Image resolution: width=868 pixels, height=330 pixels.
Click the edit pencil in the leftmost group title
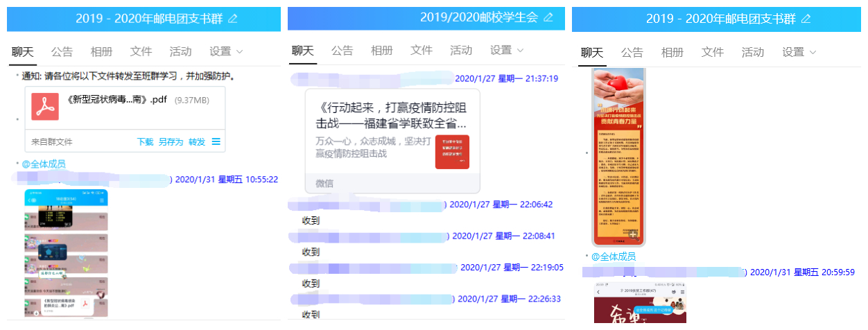pos(233,19)
